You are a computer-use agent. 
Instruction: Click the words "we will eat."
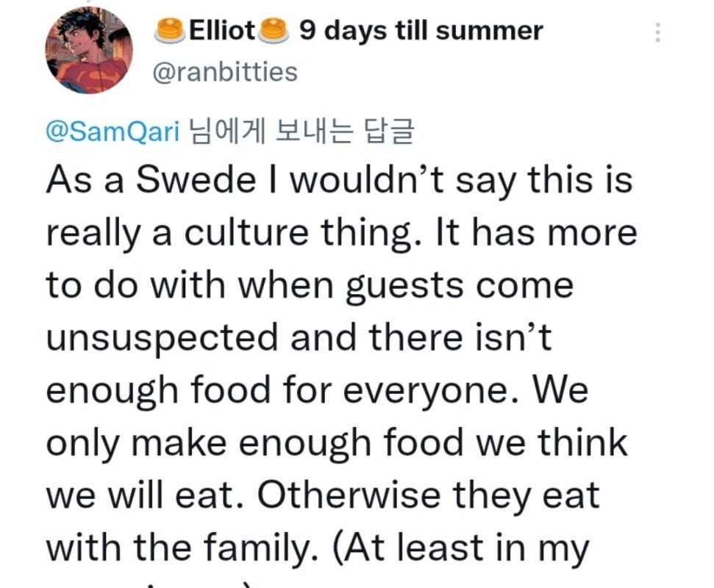pos(145,495)
